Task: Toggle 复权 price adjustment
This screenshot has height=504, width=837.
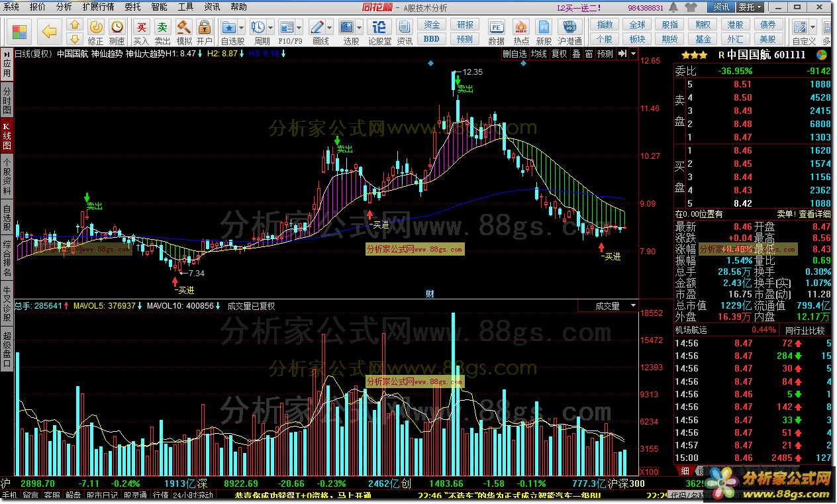Action: coord(560,54)
